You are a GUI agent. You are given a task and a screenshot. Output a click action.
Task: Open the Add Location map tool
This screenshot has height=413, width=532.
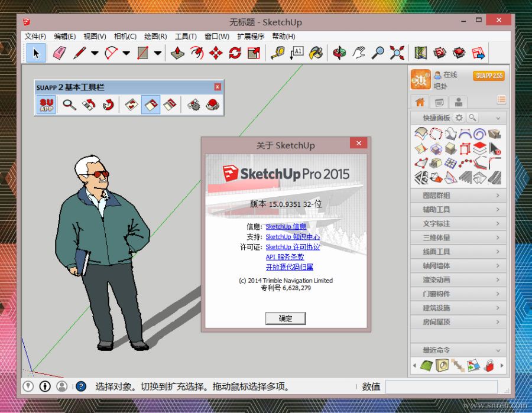point(421,53)
